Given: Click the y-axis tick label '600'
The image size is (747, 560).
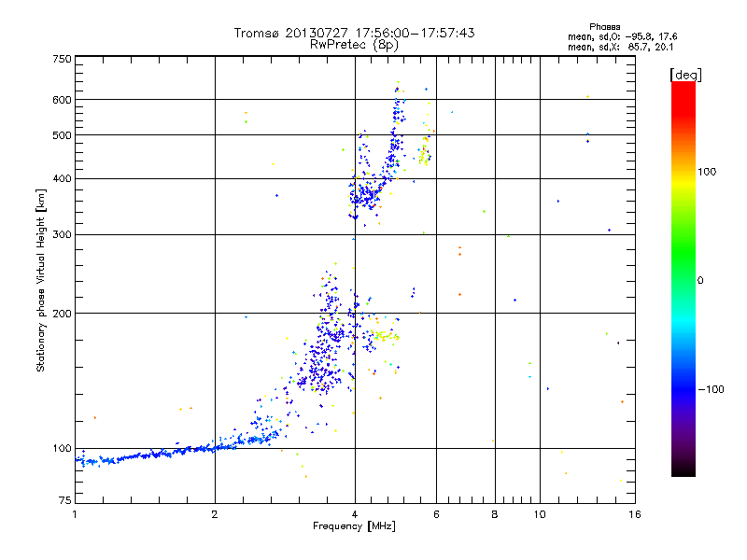Looking at the screenshot, I should click(x=63, y=100).
